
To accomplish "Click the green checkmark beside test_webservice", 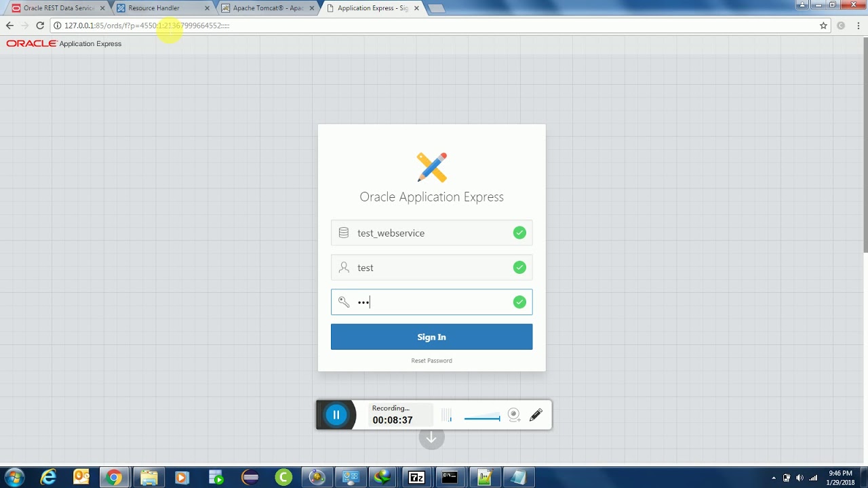I will tap(519, 232).
